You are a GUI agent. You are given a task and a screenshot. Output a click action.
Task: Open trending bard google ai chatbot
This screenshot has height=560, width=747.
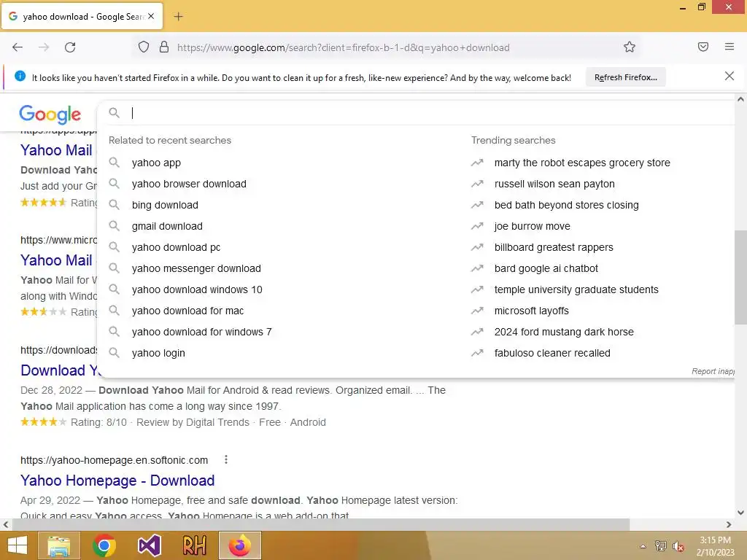pyautogui.click(x=546, y=268)
